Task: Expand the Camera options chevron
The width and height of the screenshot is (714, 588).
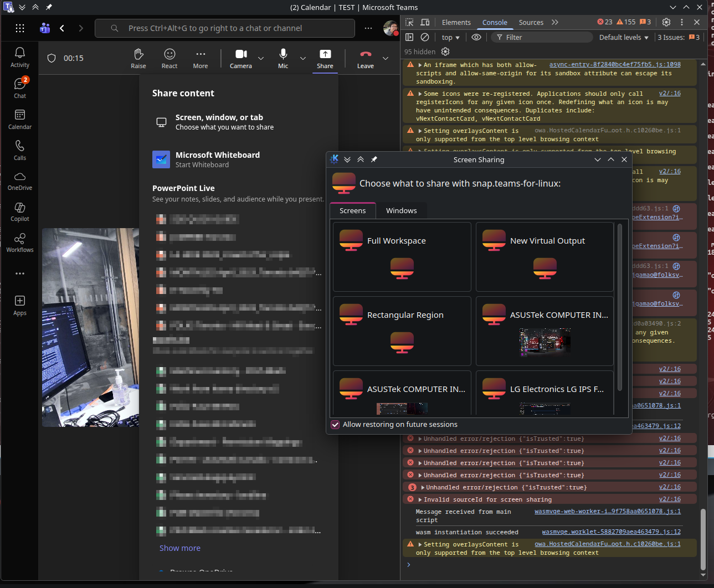Action: [261, 58]
